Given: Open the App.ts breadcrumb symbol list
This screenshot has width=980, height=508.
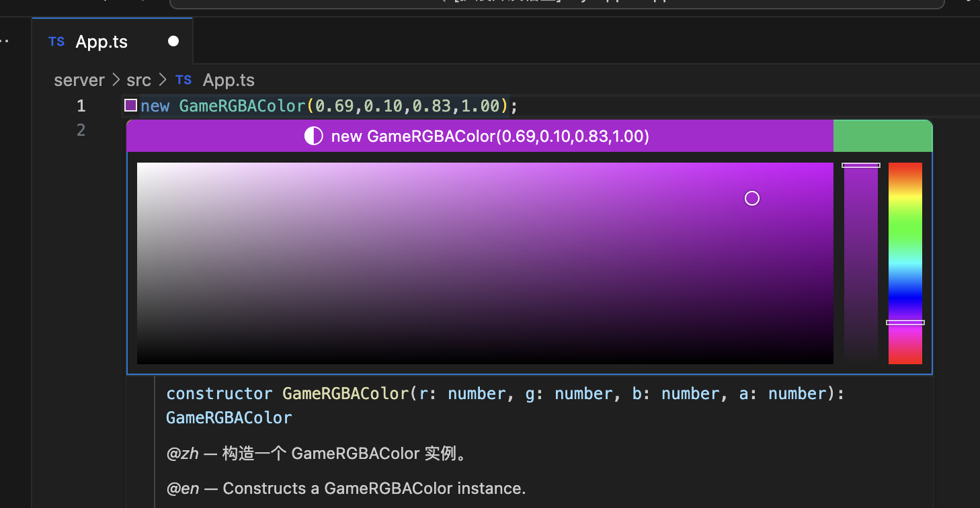Looking at the screenshot, I should tap(229, 80).
